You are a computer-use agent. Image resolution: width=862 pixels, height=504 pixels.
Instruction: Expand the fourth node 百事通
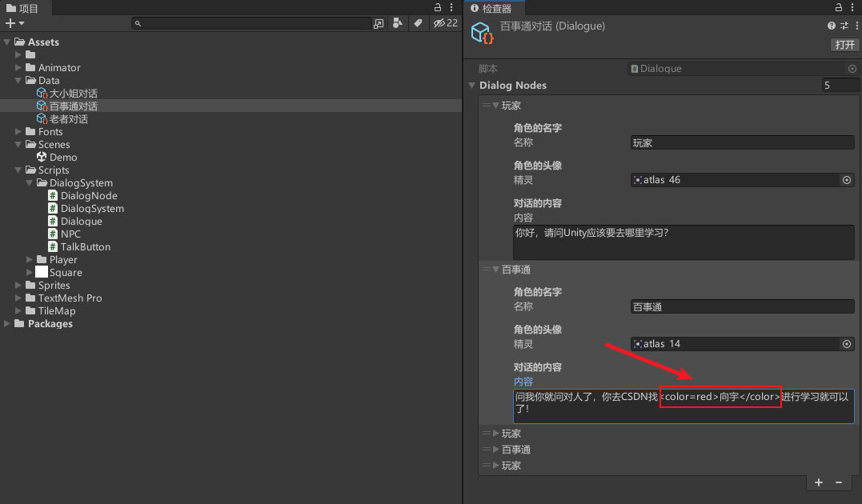click(496, 449)
